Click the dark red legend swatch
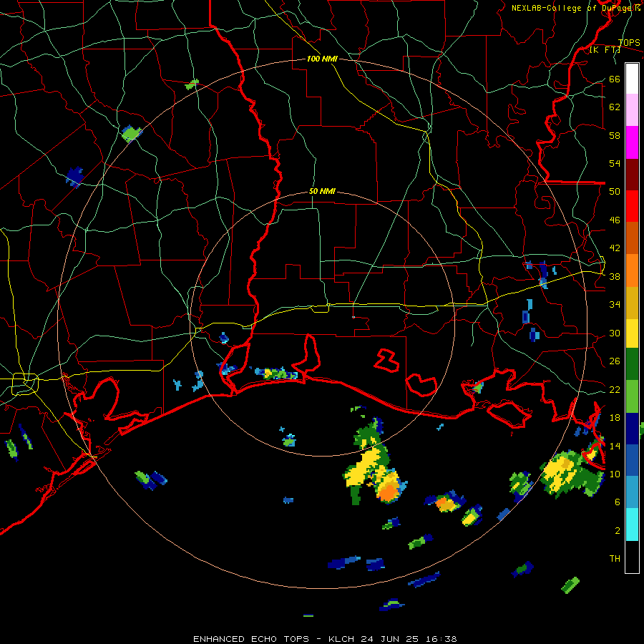The image size is (644, 644). [632, 175]
